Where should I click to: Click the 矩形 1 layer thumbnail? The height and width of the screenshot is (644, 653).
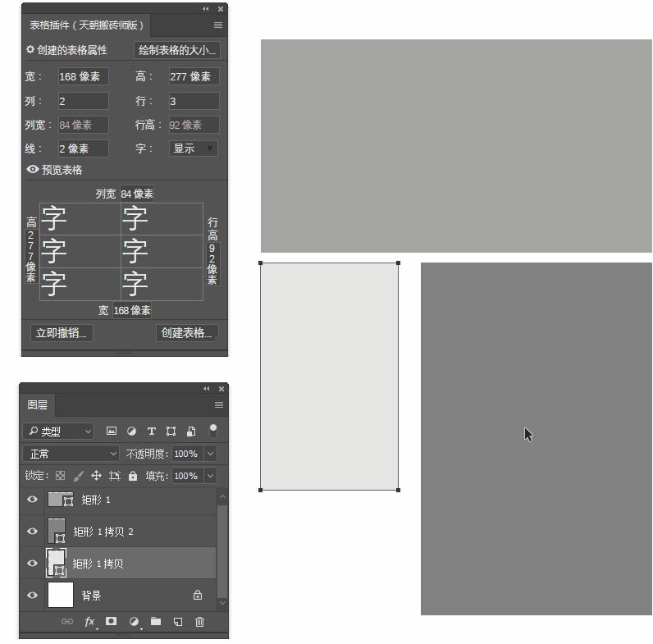click(61, 499)
